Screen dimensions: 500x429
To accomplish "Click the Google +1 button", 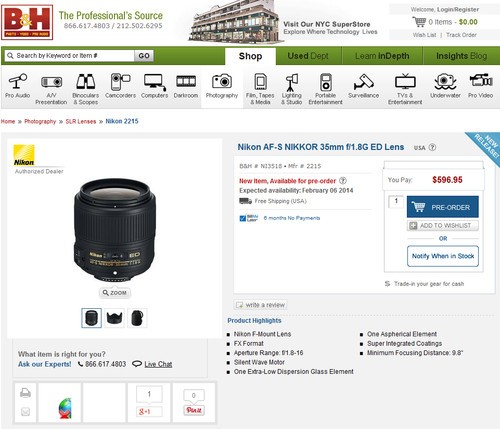I will tap(149, 412).
